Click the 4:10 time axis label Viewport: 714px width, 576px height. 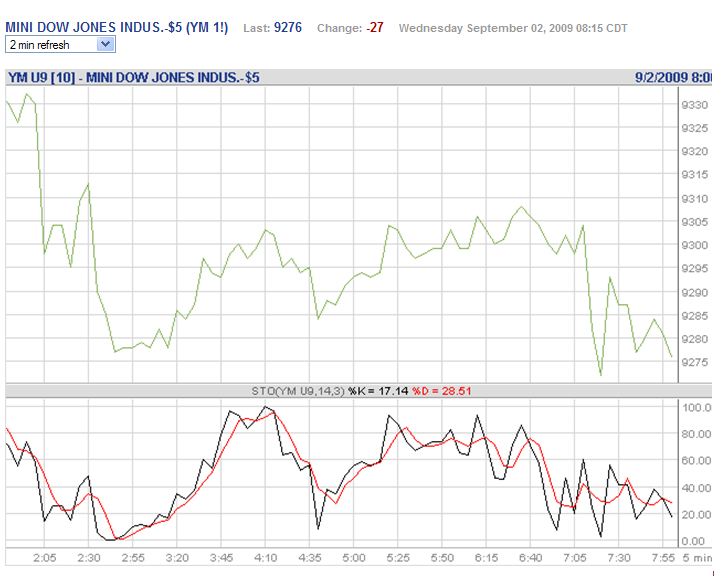pyautogui.click(x=265, y=558)
